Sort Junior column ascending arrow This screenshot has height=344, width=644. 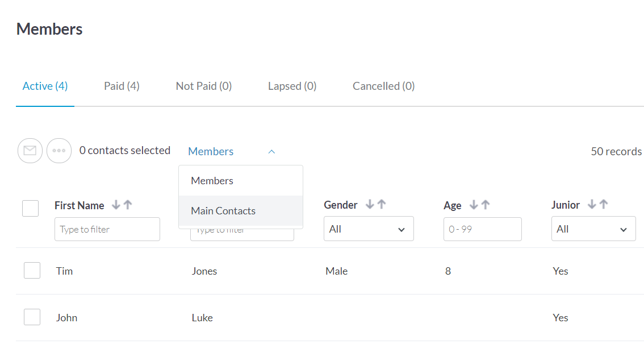[604, 205]
